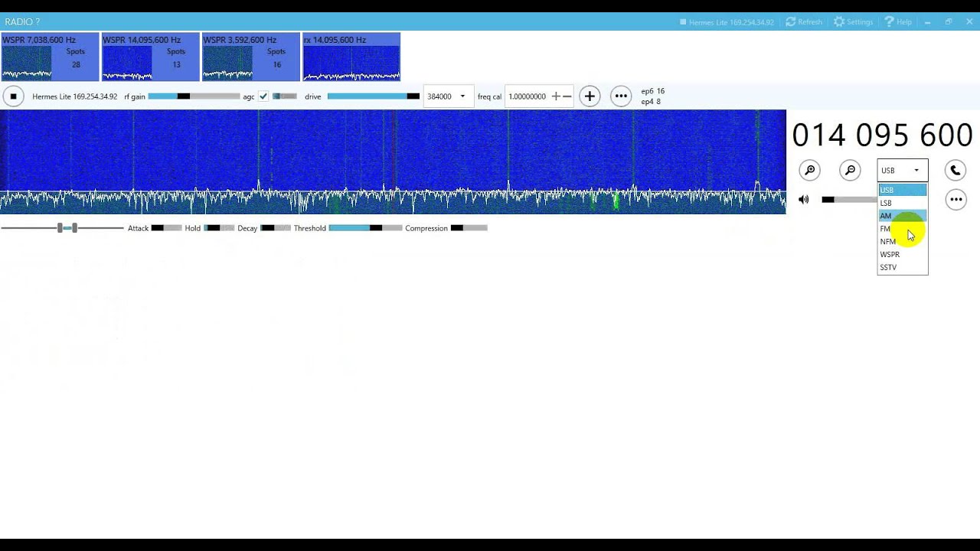This screenshot has width=980, height=551.
Task: Open the more options button beside the add receiver button
Action: pos(621,96)
